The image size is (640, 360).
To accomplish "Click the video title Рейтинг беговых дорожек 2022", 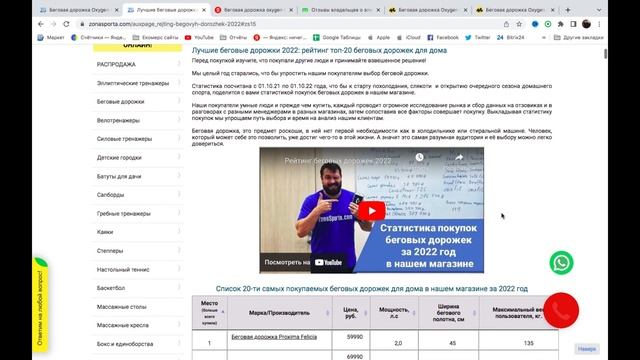I will 338,161.
